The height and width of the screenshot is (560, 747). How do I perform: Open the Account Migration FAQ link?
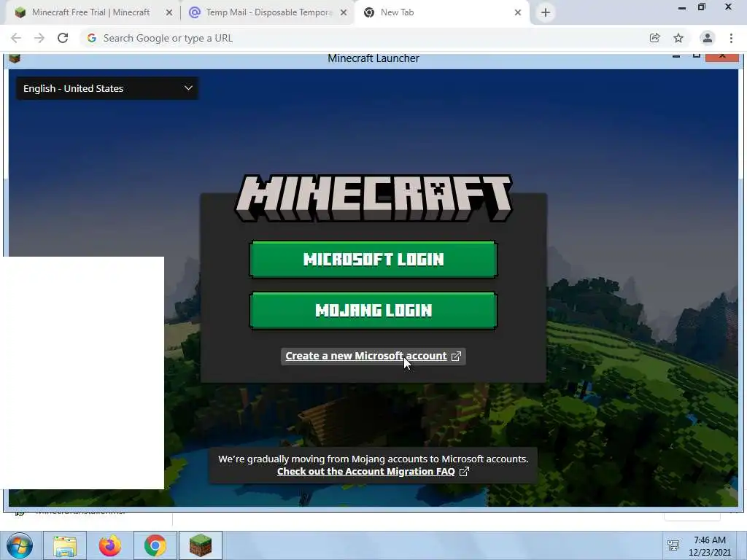pos(366,472)
